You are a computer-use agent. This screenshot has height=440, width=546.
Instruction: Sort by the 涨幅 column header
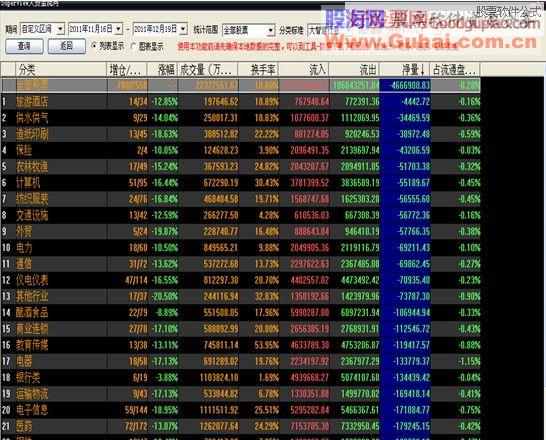coord(162,70)
